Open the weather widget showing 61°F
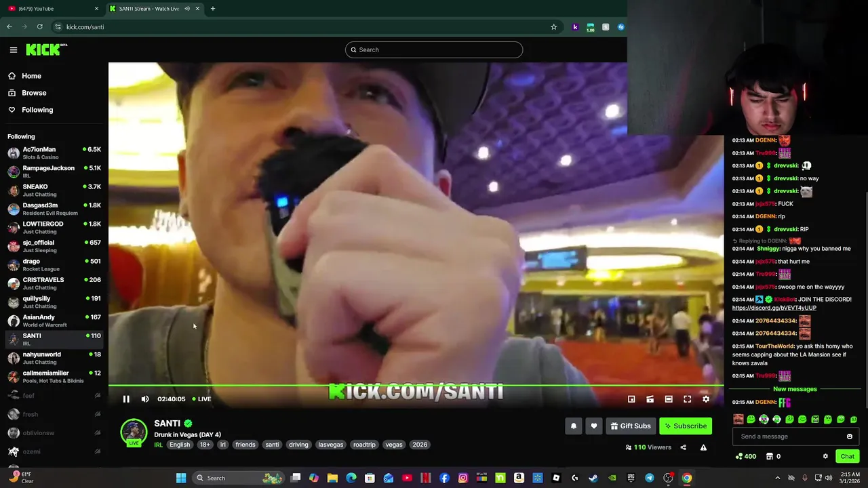 [20, 478]
